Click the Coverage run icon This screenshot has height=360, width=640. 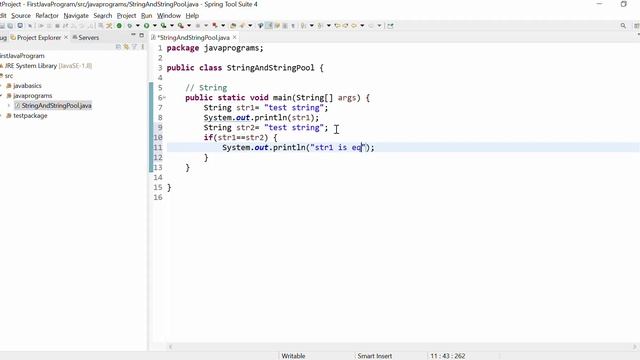[163, 26]
